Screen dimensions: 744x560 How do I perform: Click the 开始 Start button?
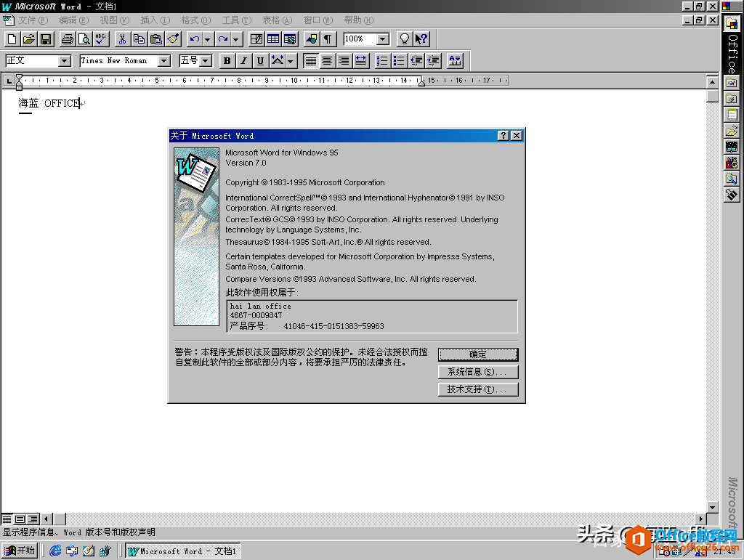click(20, 551)
